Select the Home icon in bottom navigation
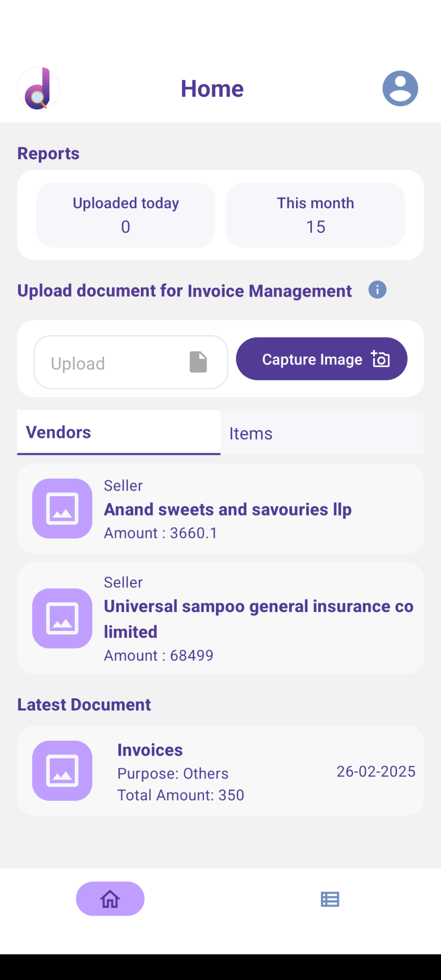The image size is (441, 980). tap(110, 898)
